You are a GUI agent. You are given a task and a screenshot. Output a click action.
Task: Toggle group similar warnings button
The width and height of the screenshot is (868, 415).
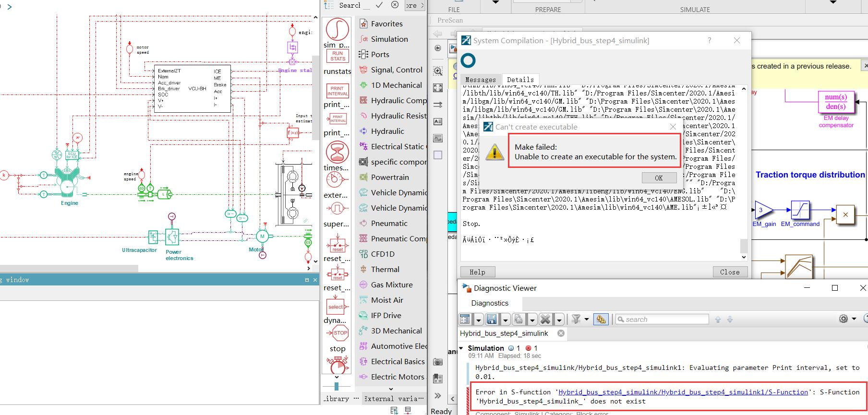(601, 319)
